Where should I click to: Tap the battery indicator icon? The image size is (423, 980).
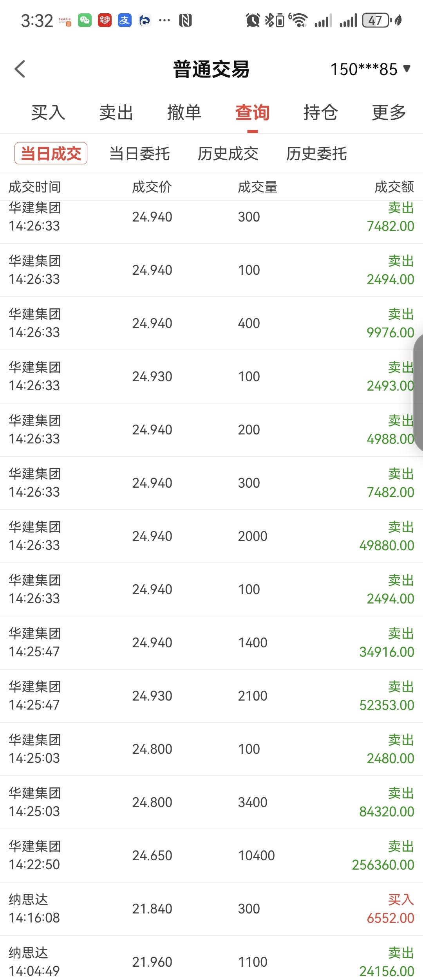[x=376, y=20]
